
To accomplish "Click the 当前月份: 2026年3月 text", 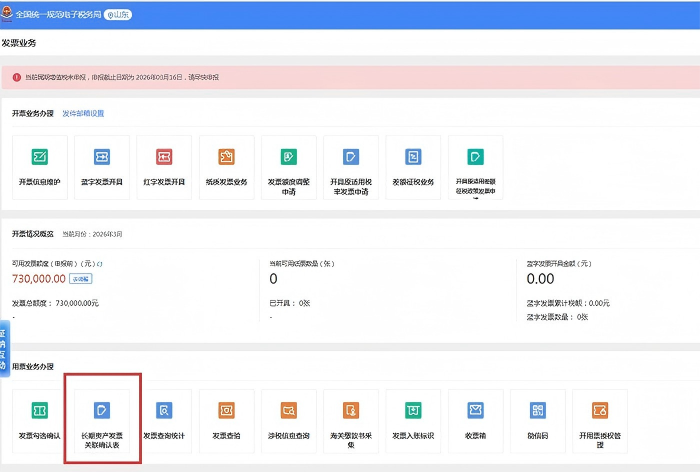I will pos(92,234).
